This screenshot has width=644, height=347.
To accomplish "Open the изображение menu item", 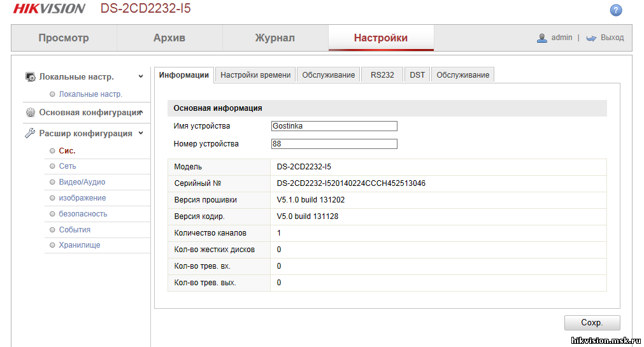I will 83,198.
